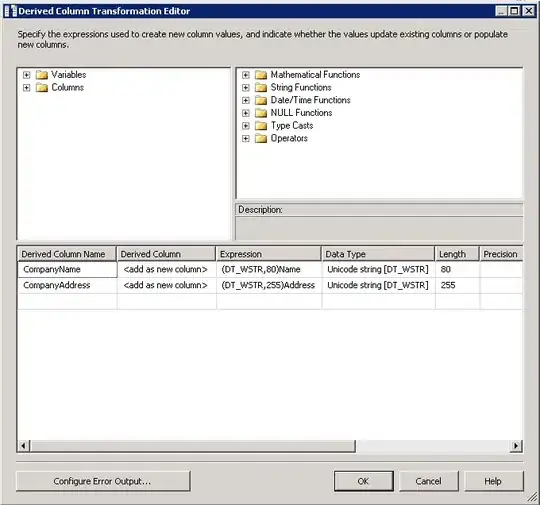This screenshot has height=505, width=540.
Task: Edit the CompanyName cell
Action: [67, 269]
